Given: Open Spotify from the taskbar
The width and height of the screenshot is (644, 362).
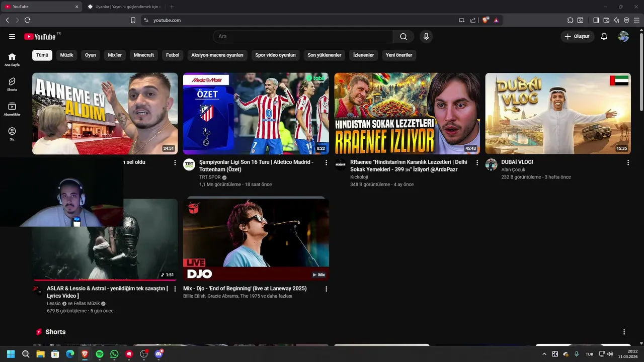Looking at the screenshot, I should click(x=100, y=354).
